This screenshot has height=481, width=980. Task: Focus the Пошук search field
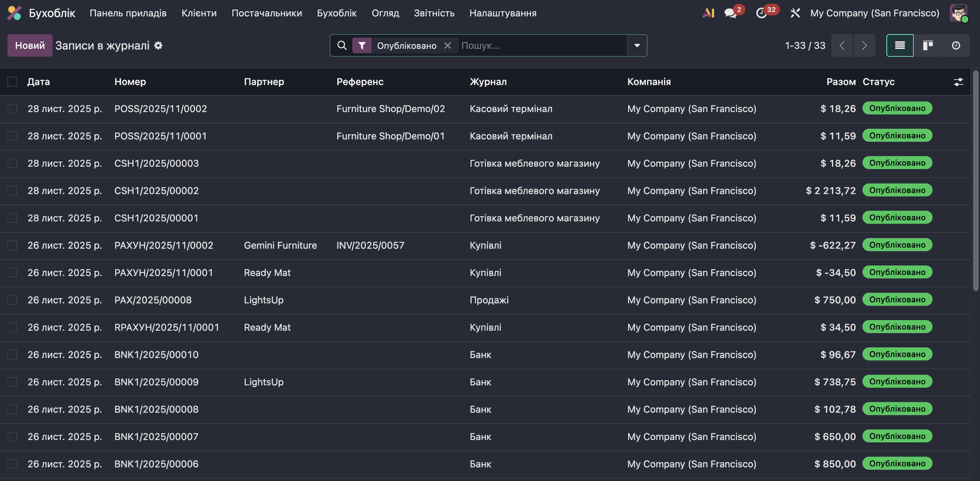pos(541,45)
